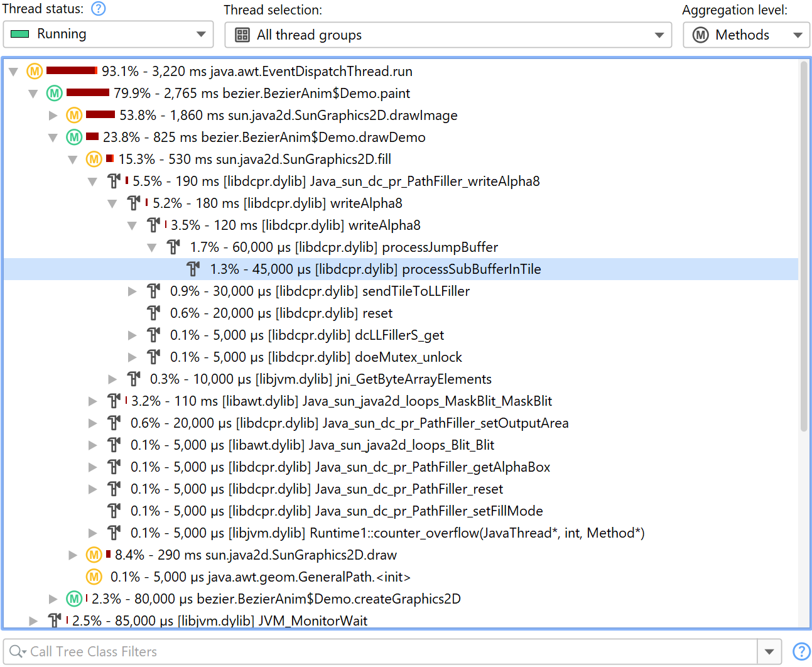
Task: Click the green method icon for BezierAnim$Demo.paint
Action: point(55,94)
